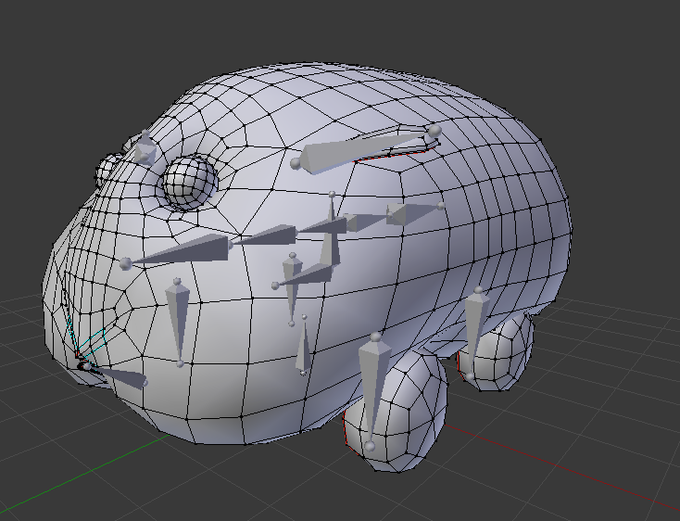Select the small bone between the two eyes
Image resolution: width=680 pixels, height=521 pixels.
(x=145, y=148)
